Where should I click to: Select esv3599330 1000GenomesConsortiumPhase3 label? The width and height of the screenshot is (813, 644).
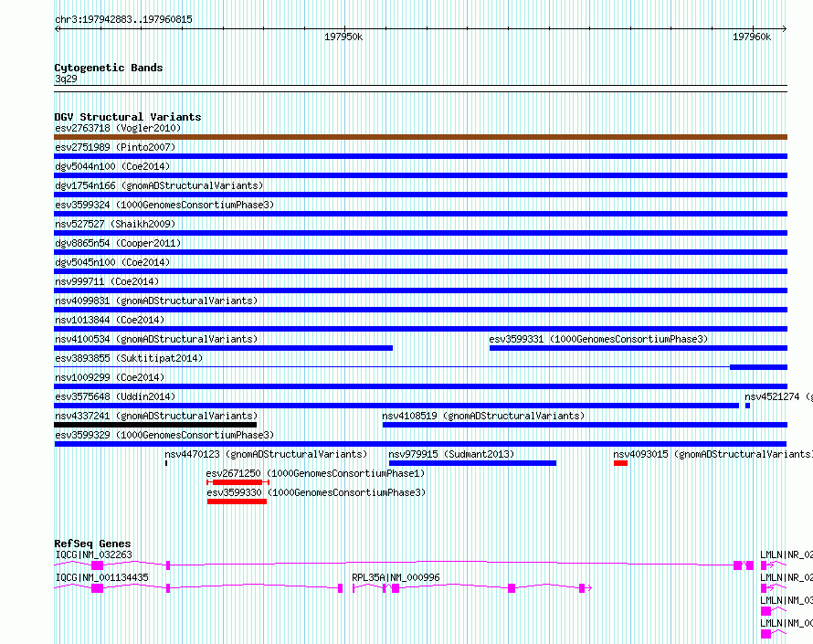point(316,492)
